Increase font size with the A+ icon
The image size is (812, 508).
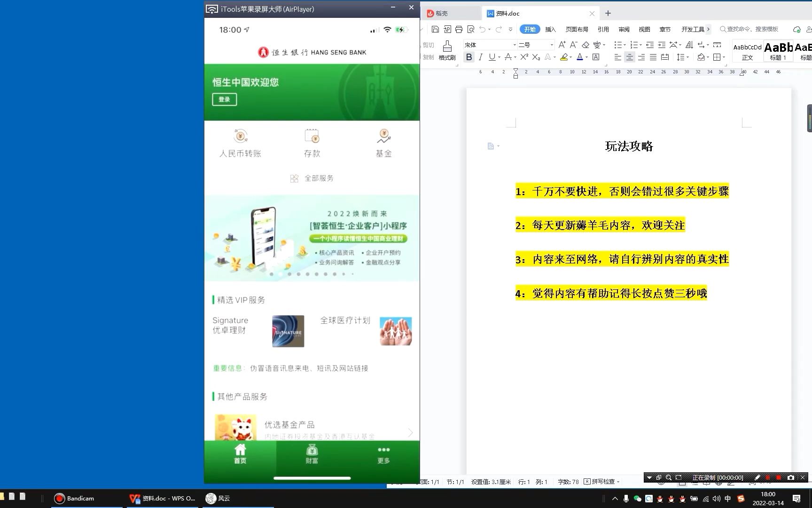click(562, 45)
